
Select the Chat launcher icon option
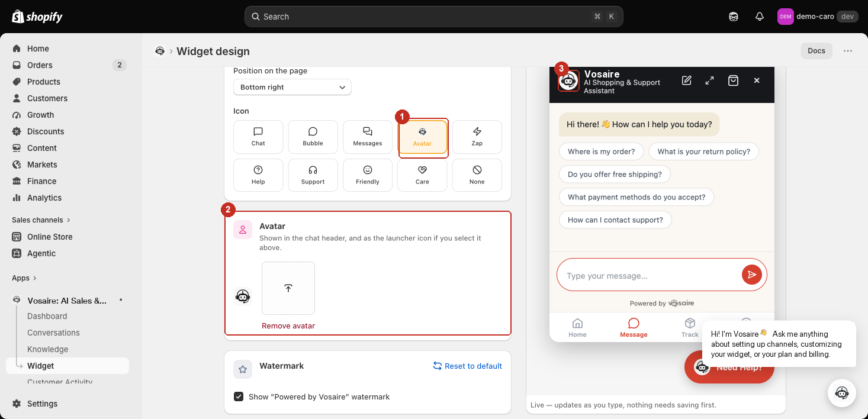[258, 137]
